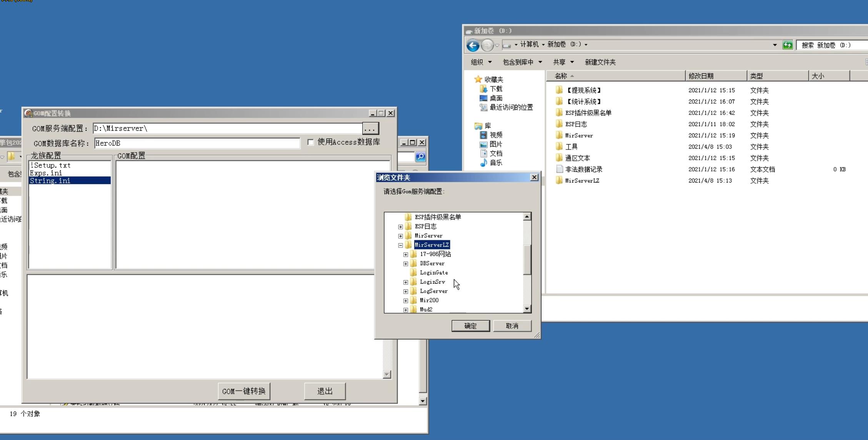Screen dimensions: 868x440
Task: Click the GOM数据库名称 field
Action: coord(197,143)
